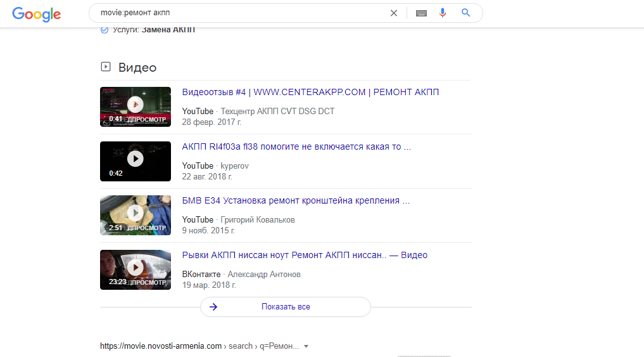Open the Google logo homepage link
Image resolution: width=644 pixels, height=357 pixels.
click(x=37, y=15)
